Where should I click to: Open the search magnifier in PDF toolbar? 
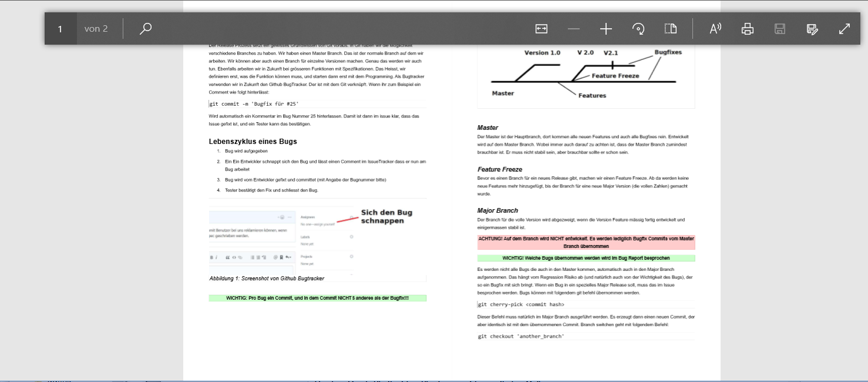point(146,29)
